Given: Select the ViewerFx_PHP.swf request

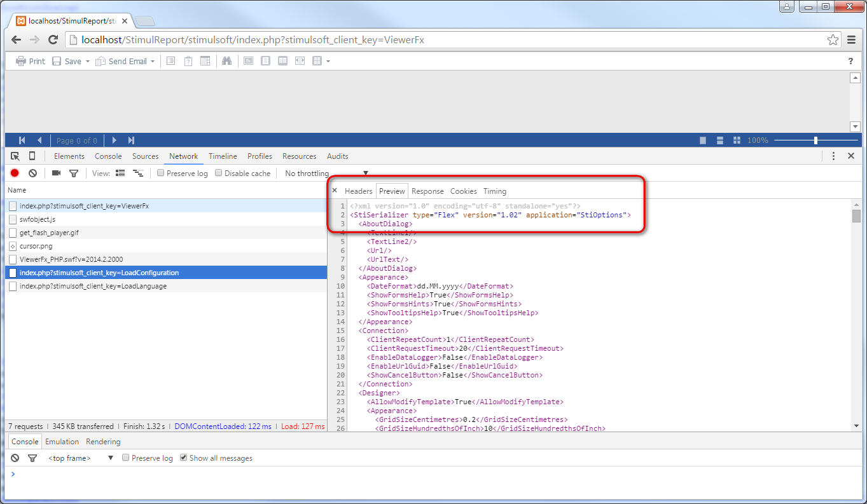Looking at the screenshot, I should [166, 259].
